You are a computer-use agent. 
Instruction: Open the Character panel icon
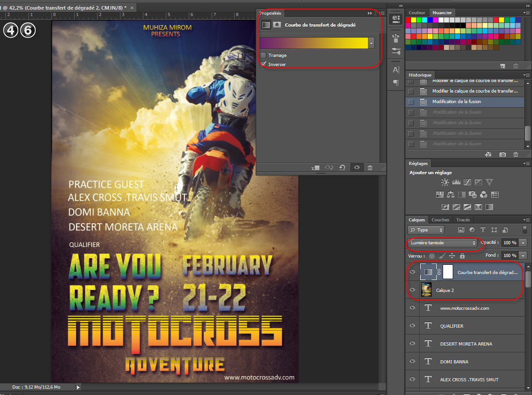pos(396,70)
